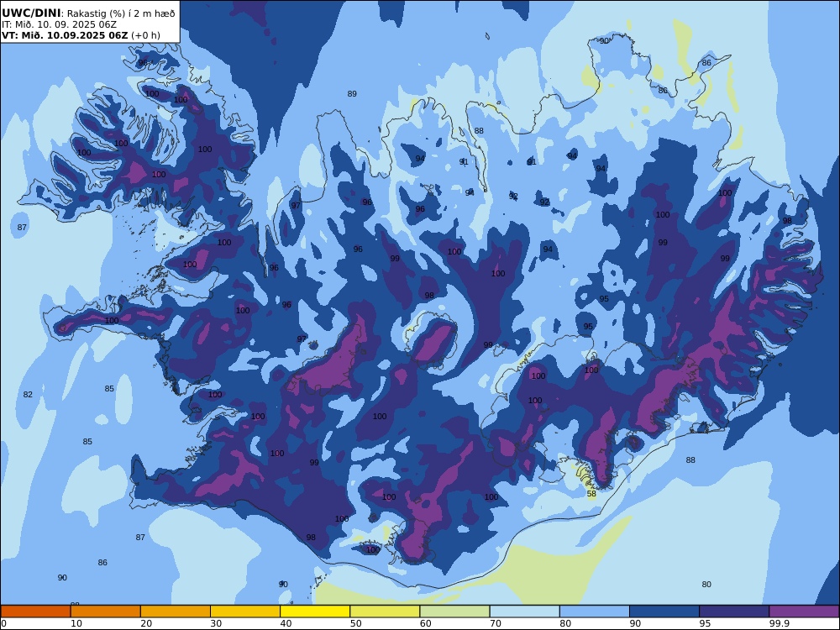Click the '95' tick label on the legend bar

coord(705,623)
